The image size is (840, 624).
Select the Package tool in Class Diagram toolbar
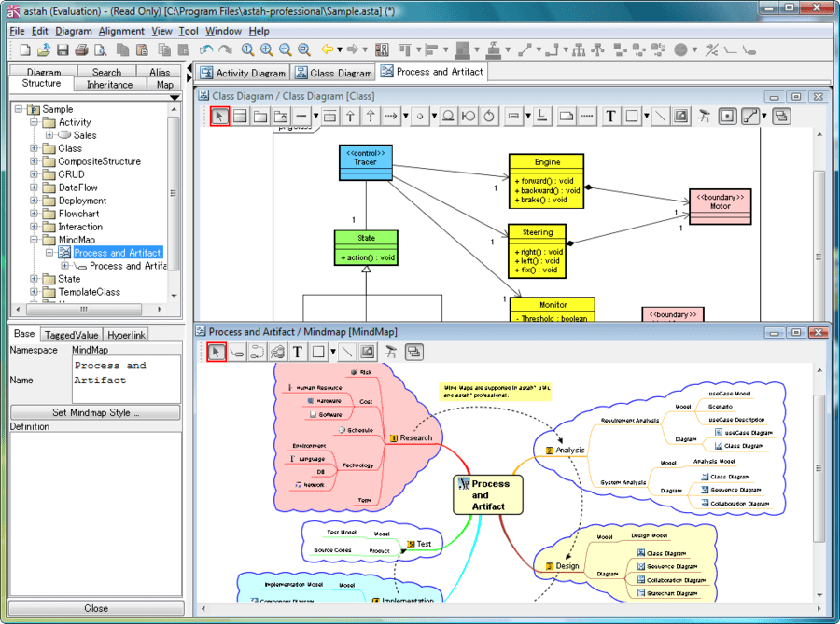pyautogui.click(x=260, y=117)
